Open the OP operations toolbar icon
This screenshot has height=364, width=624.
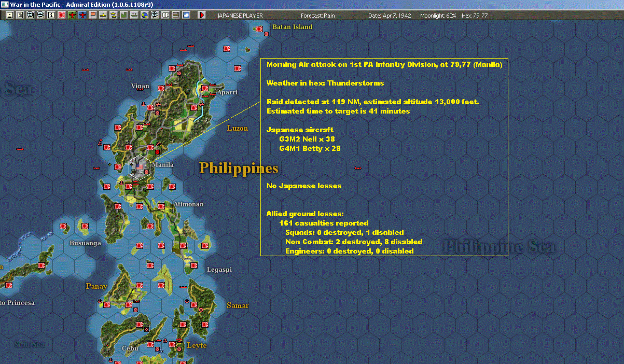click(165, 15)
